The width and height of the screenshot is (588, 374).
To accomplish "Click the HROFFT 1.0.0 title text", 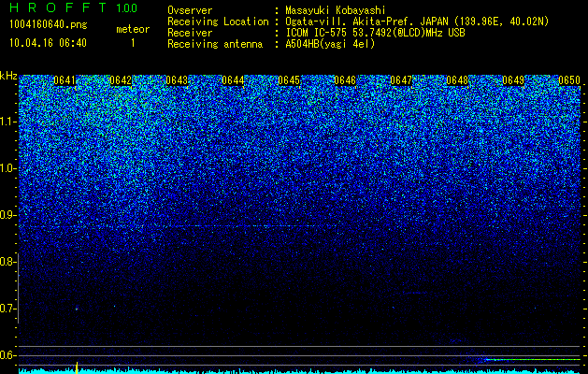I will click(x=74, y=7).
